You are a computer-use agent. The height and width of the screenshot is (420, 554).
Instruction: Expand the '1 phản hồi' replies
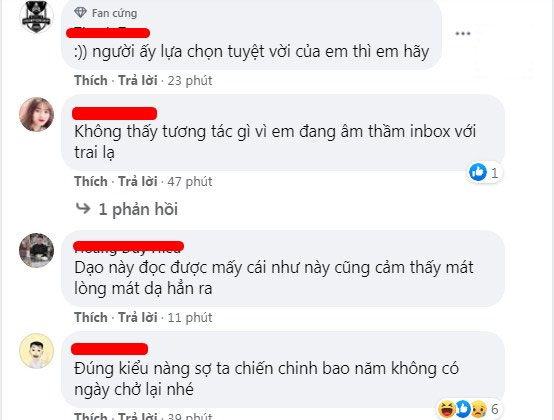pos(138,209)
